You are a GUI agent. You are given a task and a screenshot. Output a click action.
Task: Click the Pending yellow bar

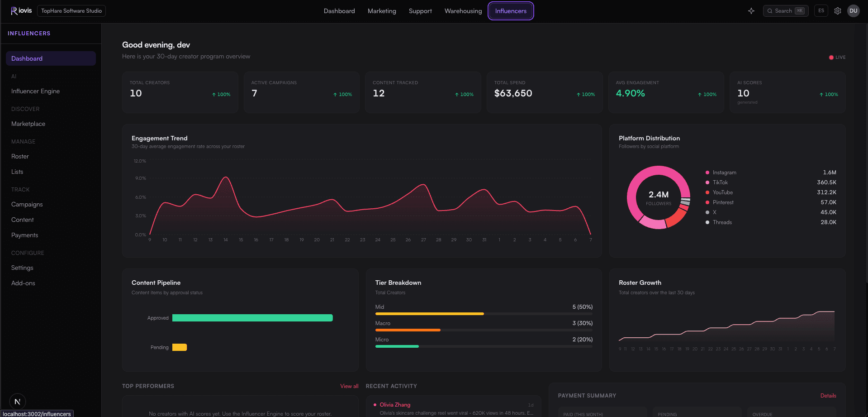[x=180, y=347]
